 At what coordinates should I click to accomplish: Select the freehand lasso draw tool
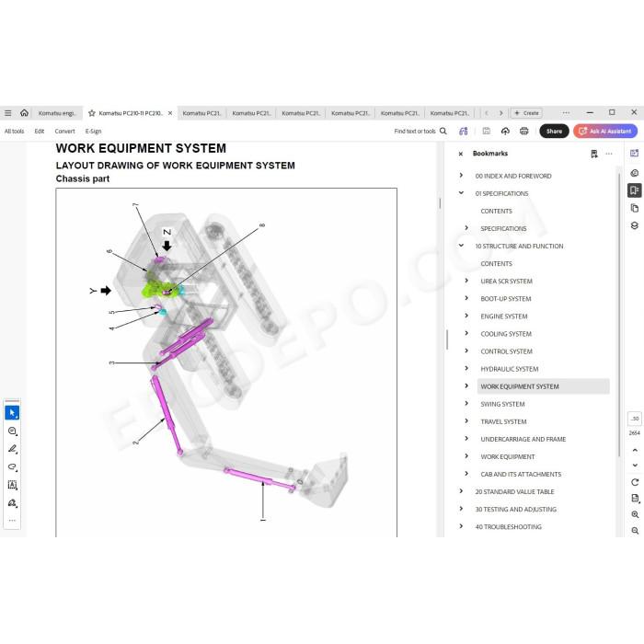pyautogui.click(x=12, y=467)
